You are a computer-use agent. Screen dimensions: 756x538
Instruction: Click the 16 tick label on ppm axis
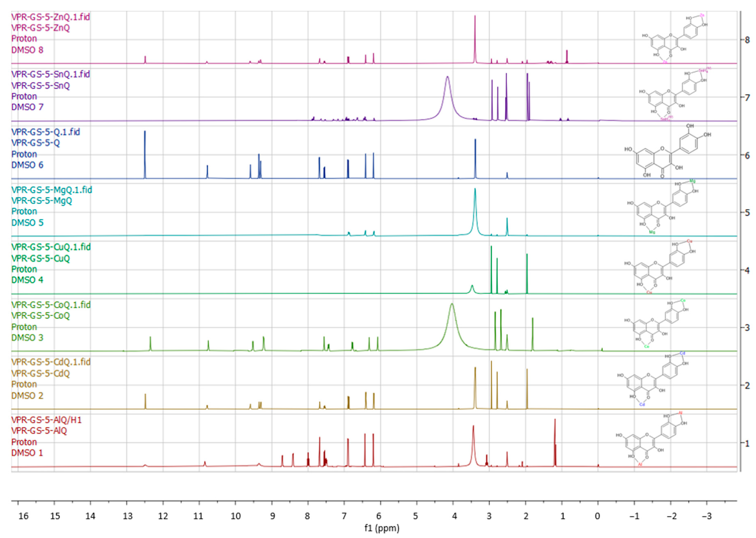coord(23,516)
